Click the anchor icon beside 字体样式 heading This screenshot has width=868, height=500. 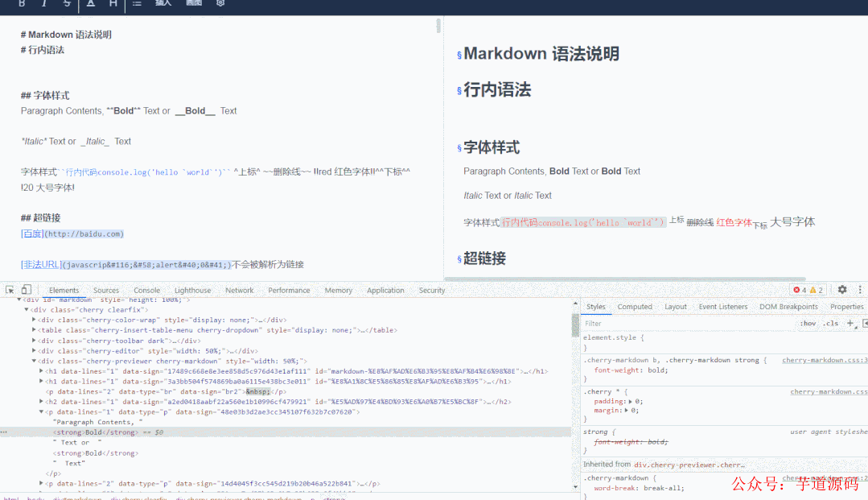click(x=459, y=148)
